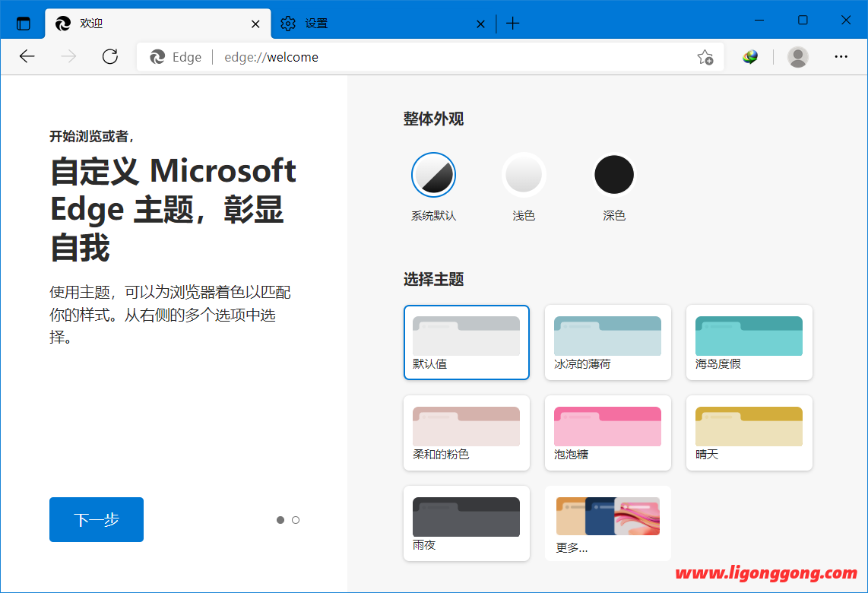Viewport: 868px width, 593px height.
Task: Close the 欢迎 tab
Action: pyautogui.click(x=255, y=24)
